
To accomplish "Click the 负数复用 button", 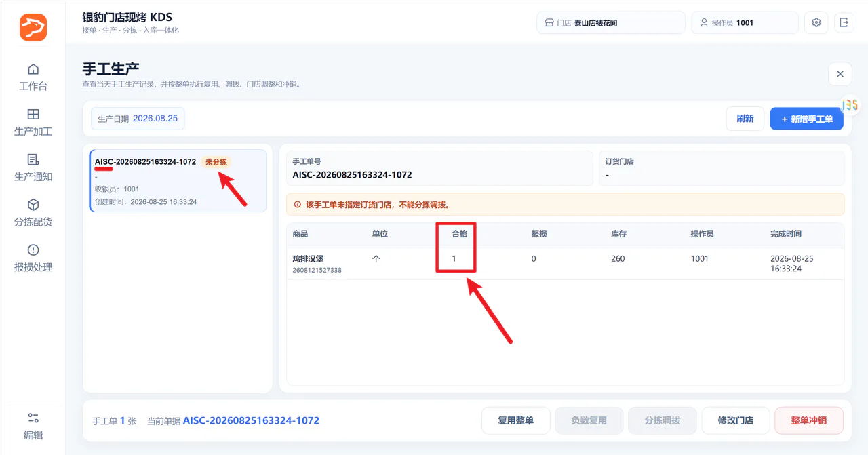I will (x=589, y=420).
